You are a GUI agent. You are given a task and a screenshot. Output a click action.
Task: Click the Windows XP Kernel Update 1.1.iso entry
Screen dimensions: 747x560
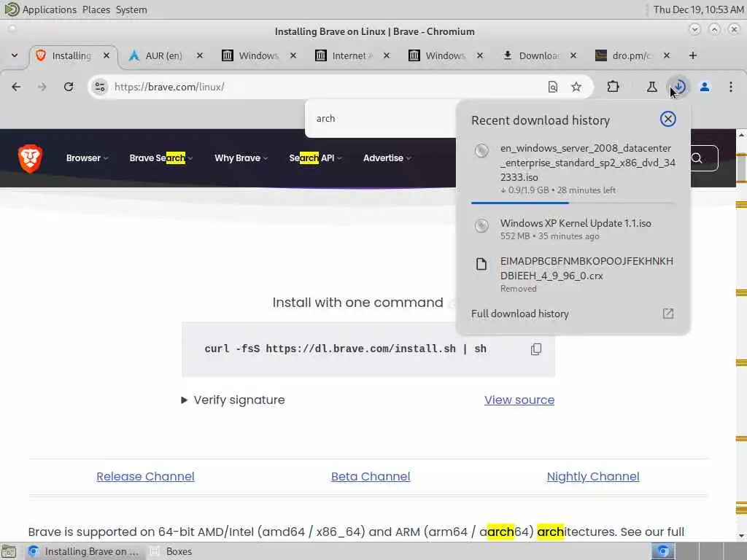pyautogui.click(x=573, y=229)
